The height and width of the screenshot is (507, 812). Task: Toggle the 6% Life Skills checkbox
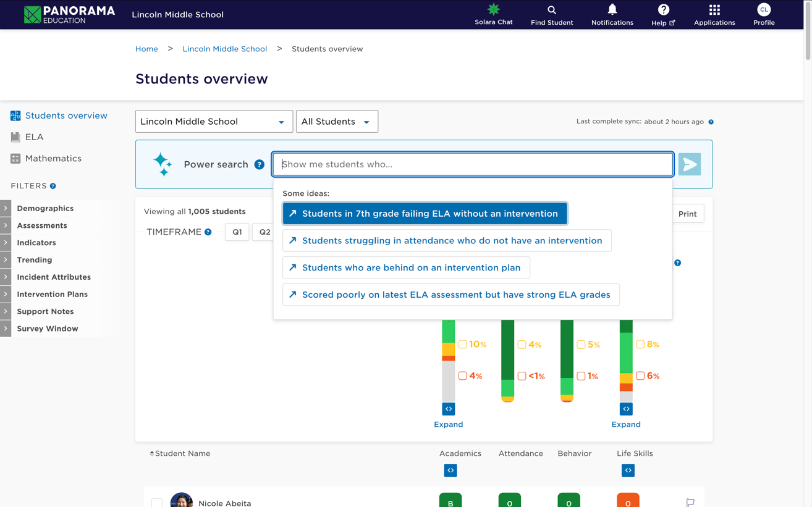tap(640, 375)
